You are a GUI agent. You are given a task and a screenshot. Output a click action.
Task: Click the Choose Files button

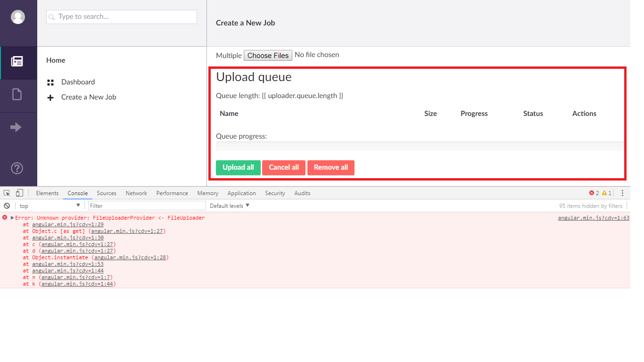268,55
